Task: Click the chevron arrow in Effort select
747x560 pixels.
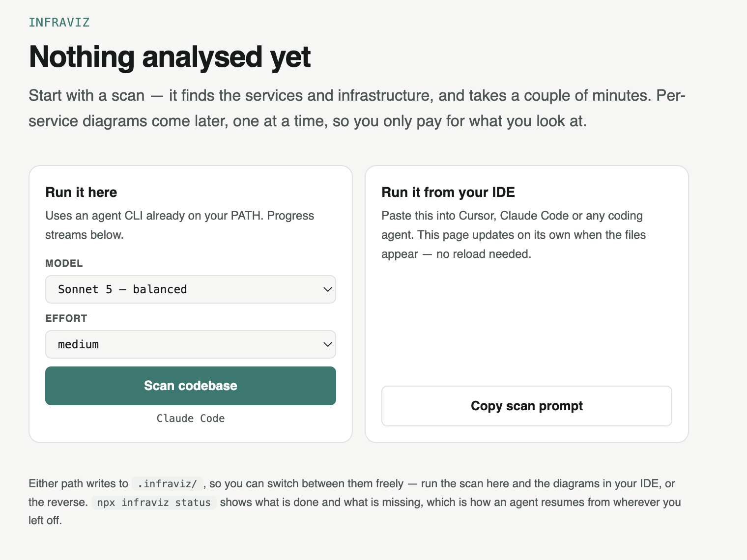Action: [327, 344]
